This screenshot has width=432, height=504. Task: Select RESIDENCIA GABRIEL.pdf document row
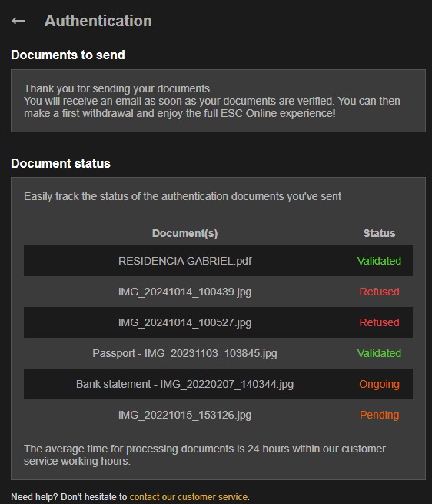pyautogui.click(x=218, y=261)
